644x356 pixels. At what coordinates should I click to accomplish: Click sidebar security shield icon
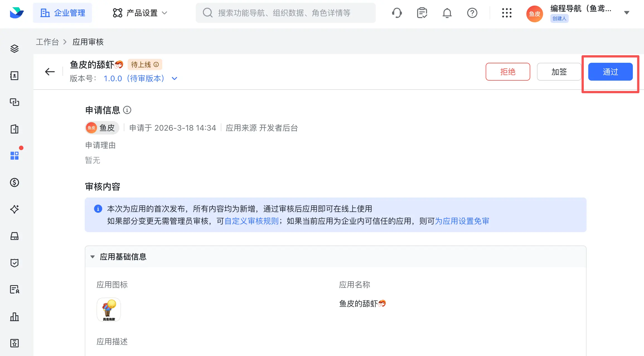[x=14, y=263]
